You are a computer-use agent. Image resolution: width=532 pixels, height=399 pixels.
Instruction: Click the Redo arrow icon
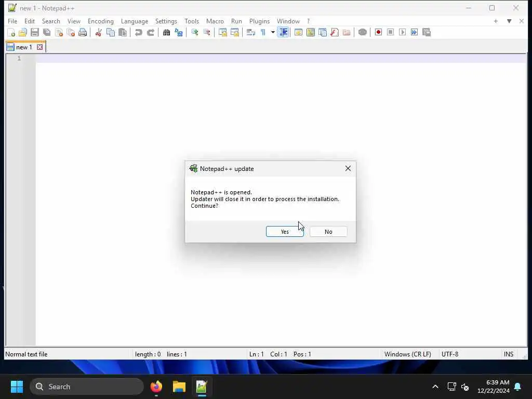click(x=151, y=32)
